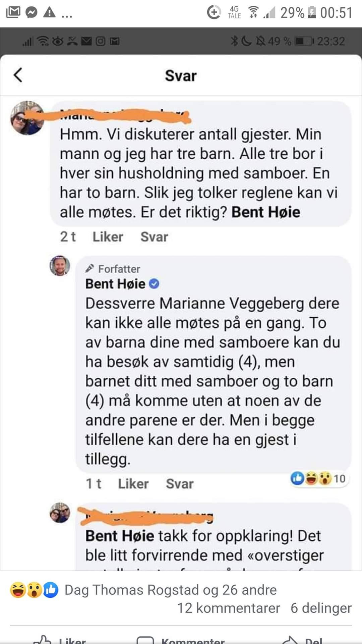Open Bent Høie's profile picture thumbnail

pyautogui.click(x=60, y=266)
